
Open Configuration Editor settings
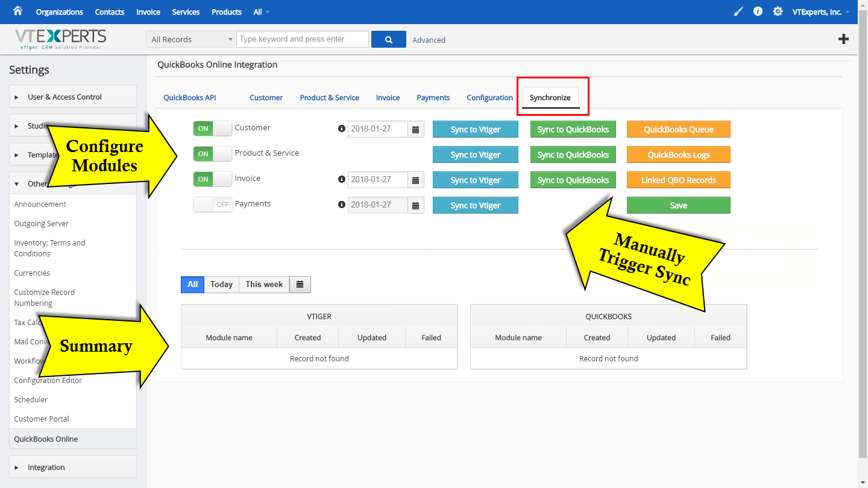[x=48, y=380]
